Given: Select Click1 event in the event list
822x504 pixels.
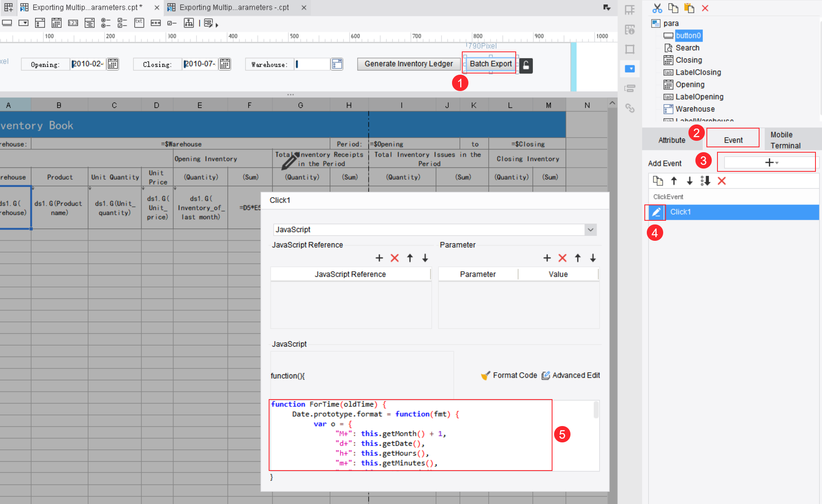Looking at the screenshot, I should point(733,212).
